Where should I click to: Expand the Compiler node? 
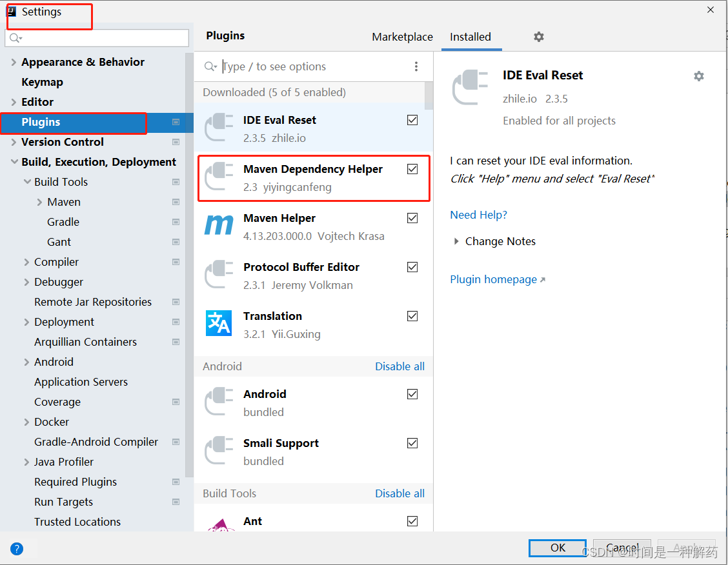coord(26,262)
